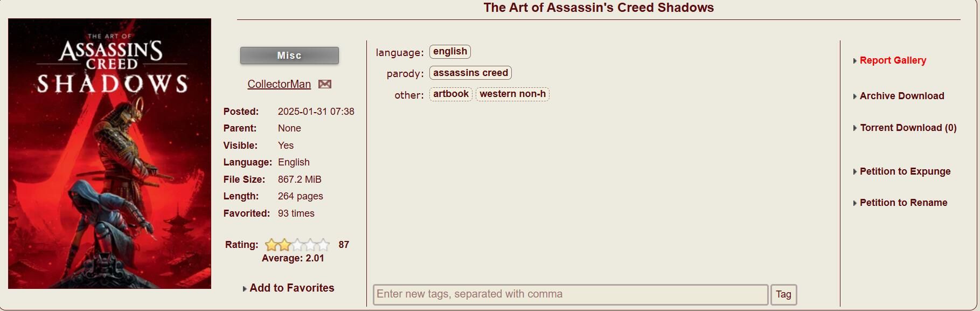The image size is (980, 311).
Task: Select the english language tag
Action: tap(450, 51)
